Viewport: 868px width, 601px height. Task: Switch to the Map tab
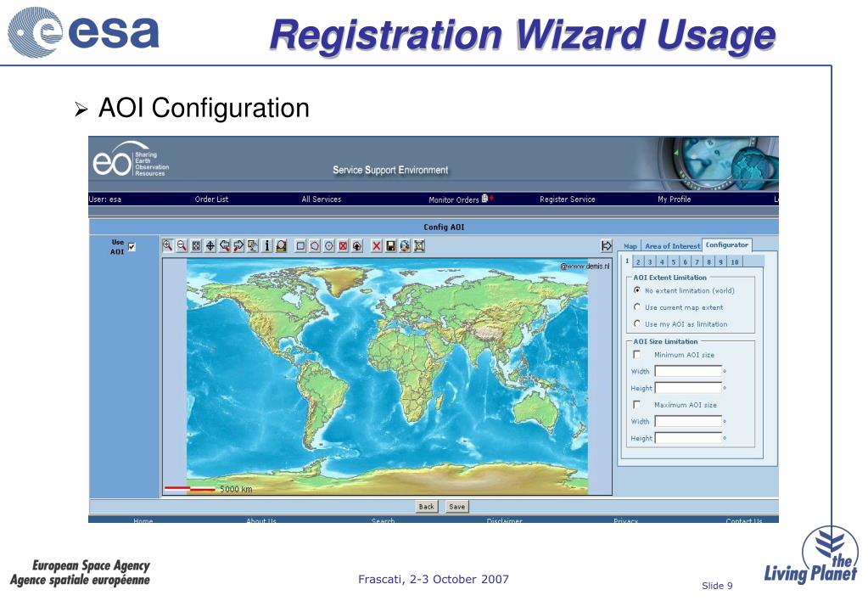coord(630,246)
